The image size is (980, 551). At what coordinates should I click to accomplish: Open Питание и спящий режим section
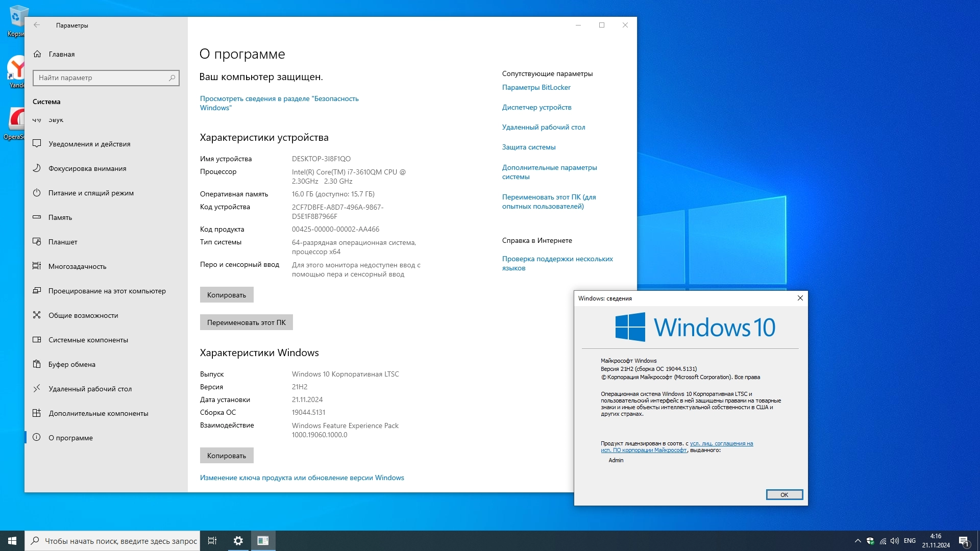point(91,193)
